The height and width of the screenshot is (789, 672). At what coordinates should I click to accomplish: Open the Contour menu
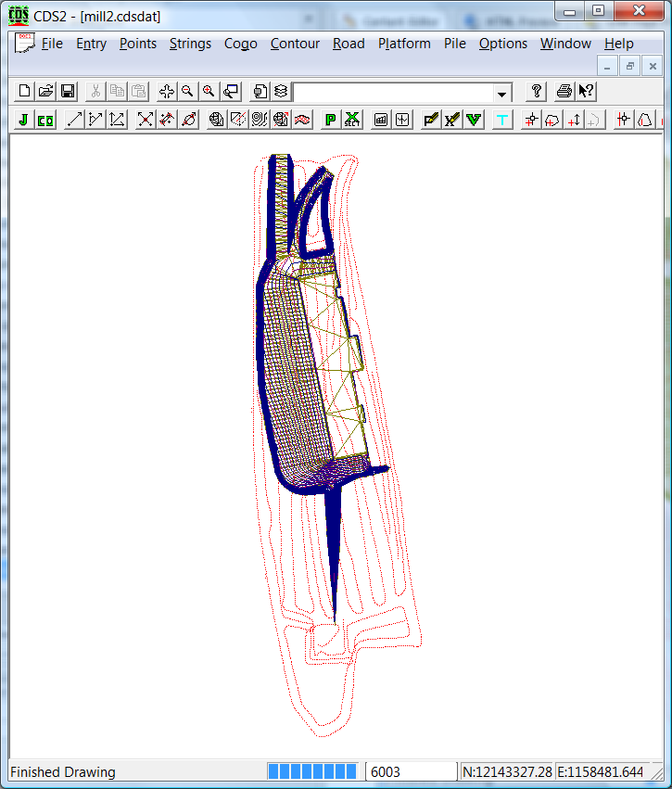click(x=295, y=44)
